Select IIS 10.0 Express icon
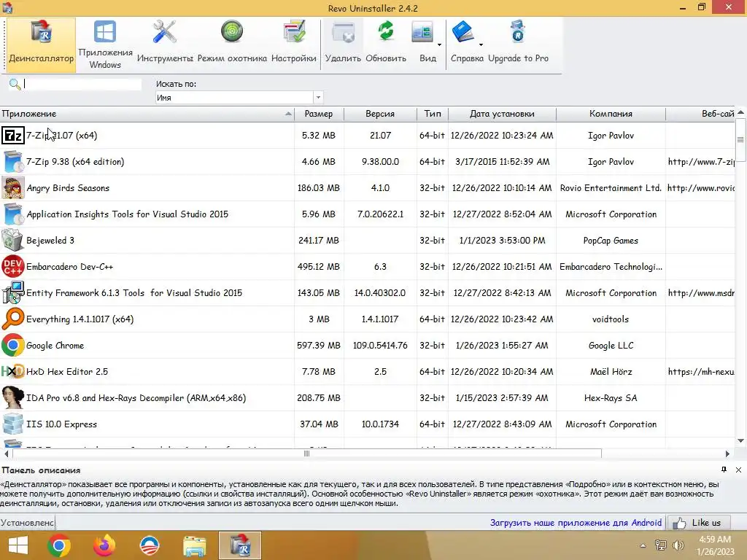 [x=13, y=424]
